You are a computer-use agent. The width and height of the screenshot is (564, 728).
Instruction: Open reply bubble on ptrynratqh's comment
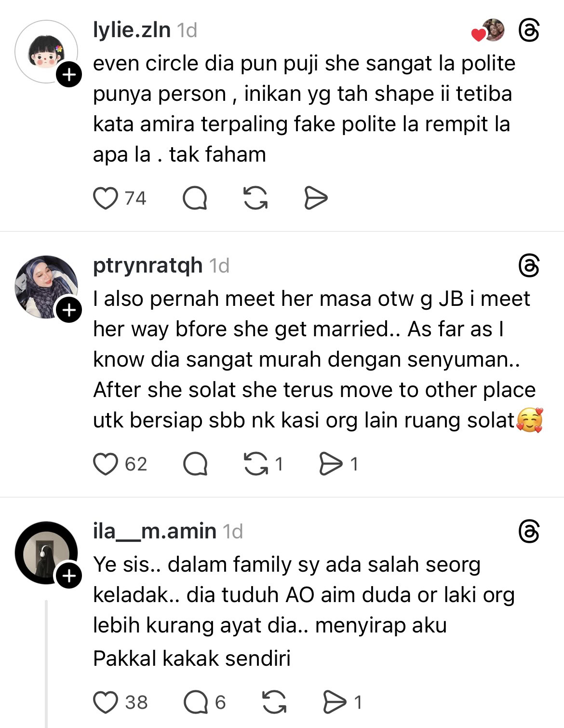point(195,464)
